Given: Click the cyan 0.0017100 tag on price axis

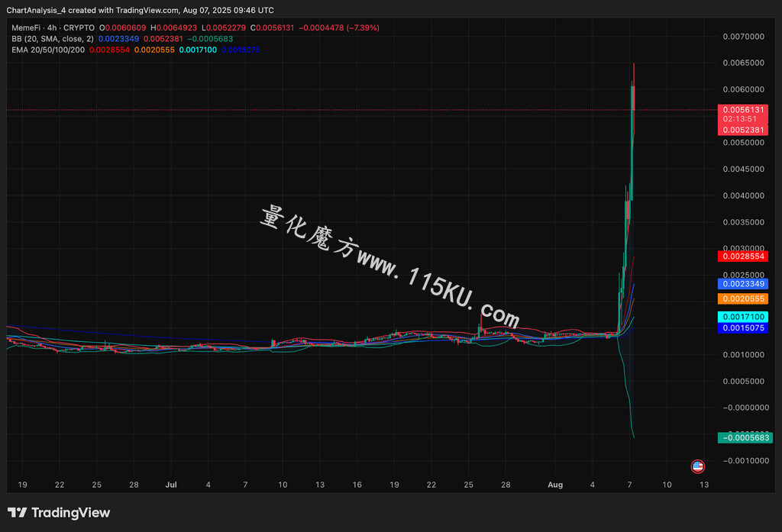Looking at the screenshot, I should click(x=743, y=317).
